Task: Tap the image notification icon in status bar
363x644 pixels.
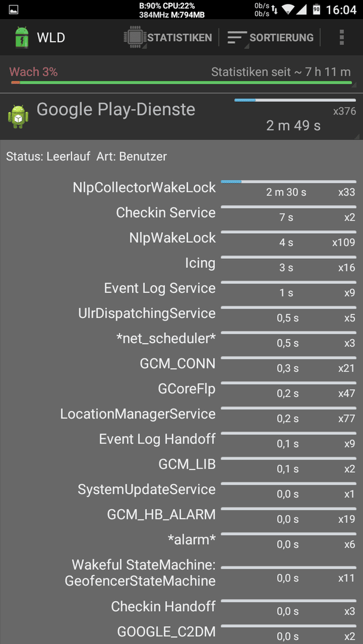Action: point(13,9)
